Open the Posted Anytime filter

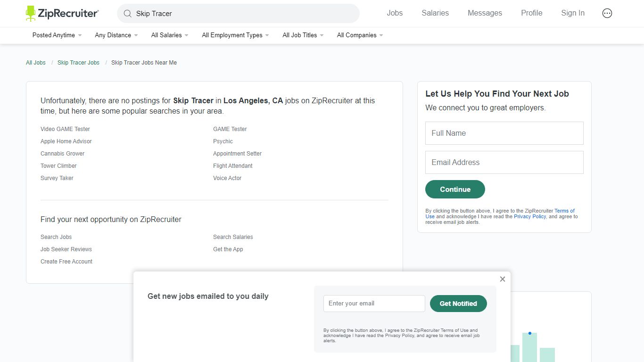(57, 35)
